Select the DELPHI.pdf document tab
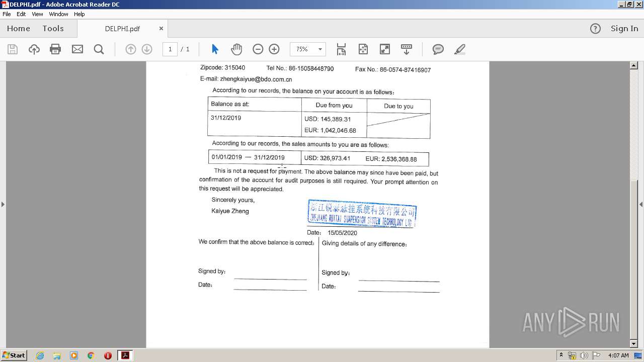 (x=122, y=29)
